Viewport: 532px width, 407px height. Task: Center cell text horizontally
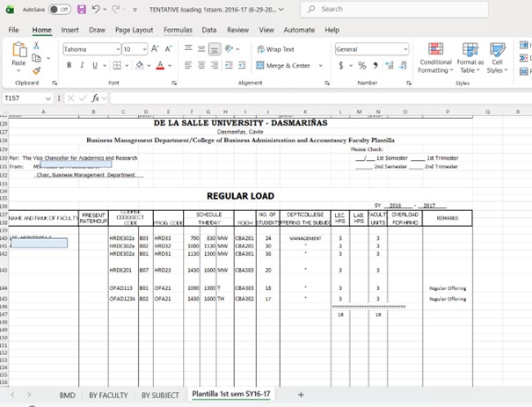point(201,65)
